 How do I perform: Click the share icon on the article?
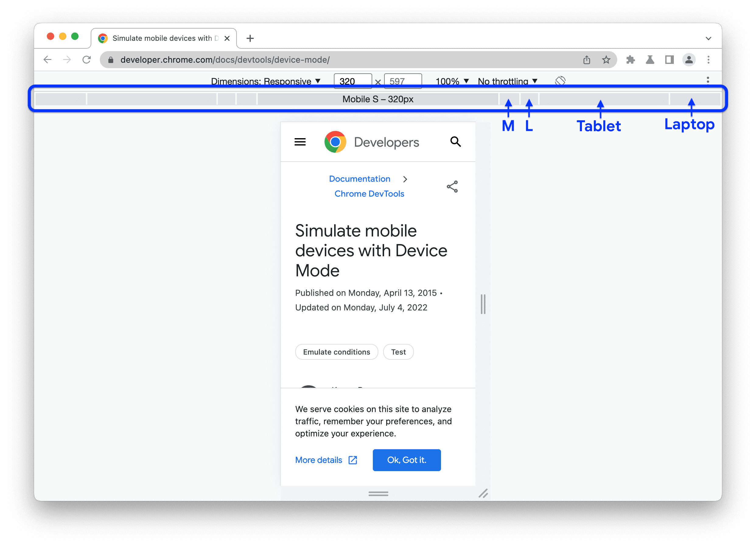click(x=452, y=187)
